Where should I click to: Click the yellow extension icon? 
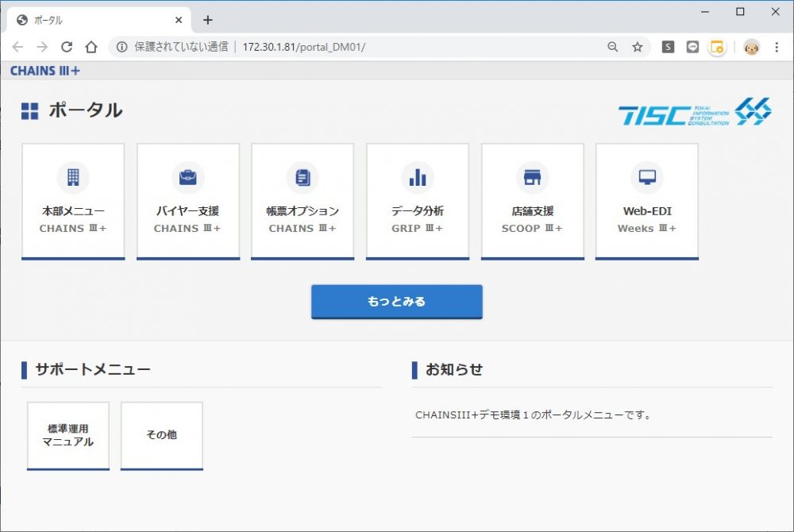[717, 47]
